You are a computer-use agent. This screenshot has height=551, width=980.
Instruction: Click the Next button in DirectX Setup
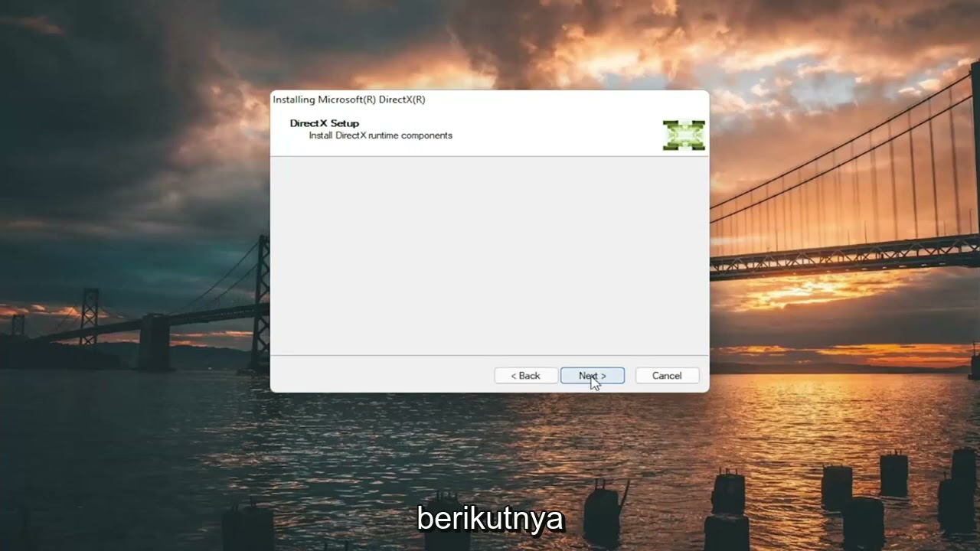pos(593,376)
